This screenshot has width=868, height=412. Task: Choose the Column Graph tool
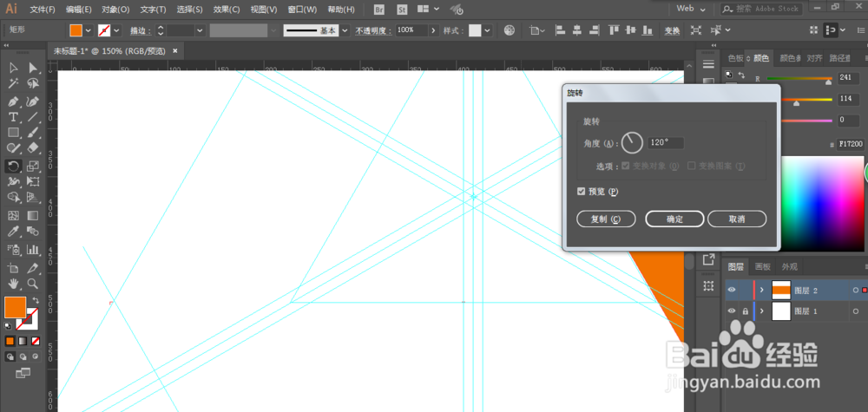33,250
